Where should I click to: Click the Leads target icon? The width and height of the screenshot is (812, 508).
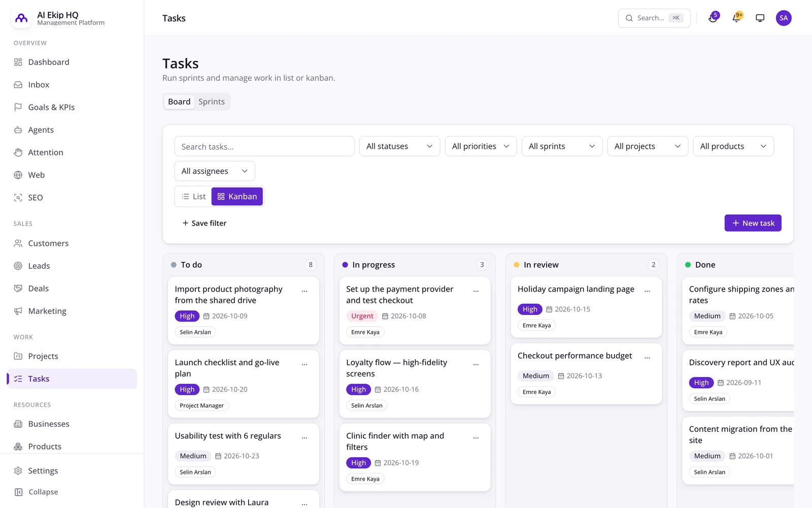18,266
